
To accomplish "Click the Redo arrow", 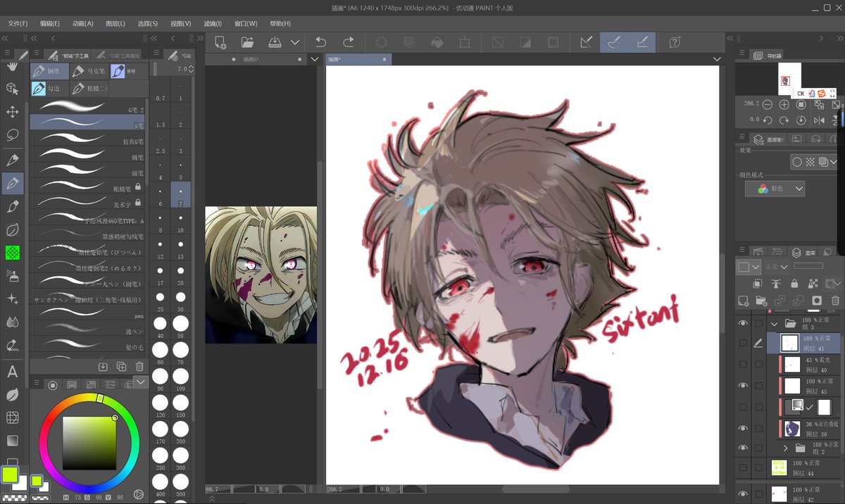I will pyautogui.click(x=348, y=42).
